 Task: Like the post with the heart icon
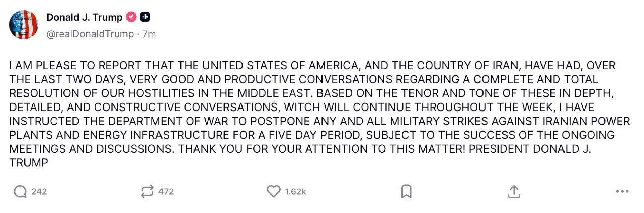(x=273, y=191)
